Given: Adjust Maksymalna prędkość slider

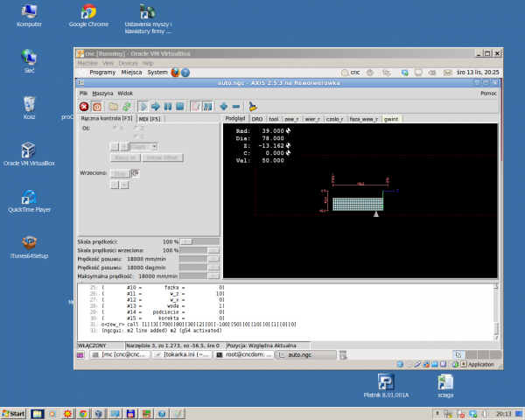Looking at the screenshot, I should coord(199,276).
